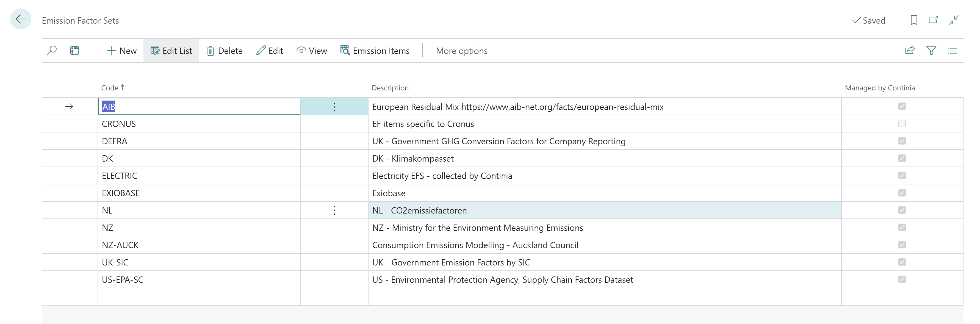Toggle Managed by Continia for DK
This screenshot has height=324, width=980.
click(902, 158)
